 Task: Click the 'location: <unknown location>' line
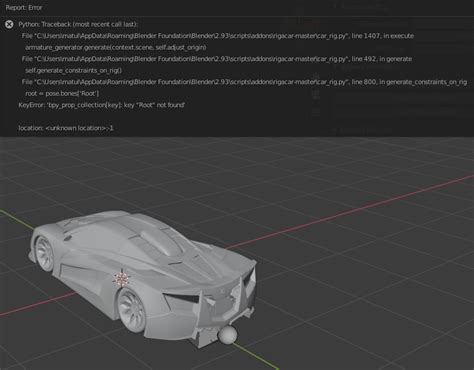(66, 128)
